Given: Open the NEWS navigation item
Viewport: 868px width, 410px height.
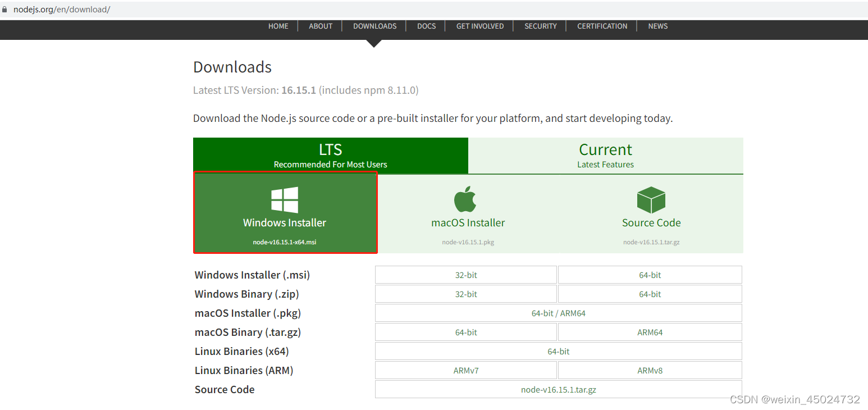Looking at the screenshot, I should [658, 26].
